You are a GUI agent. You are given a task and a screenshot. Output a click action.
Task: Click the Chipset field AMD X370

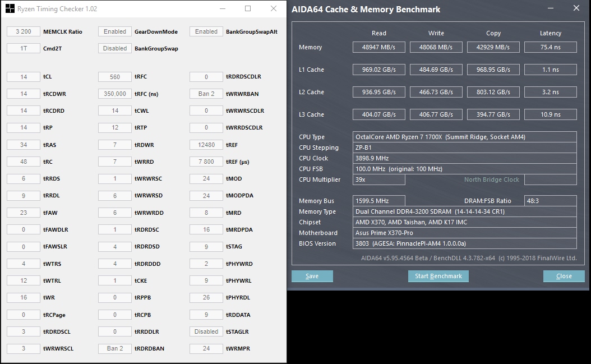click(x=465, y=222)
